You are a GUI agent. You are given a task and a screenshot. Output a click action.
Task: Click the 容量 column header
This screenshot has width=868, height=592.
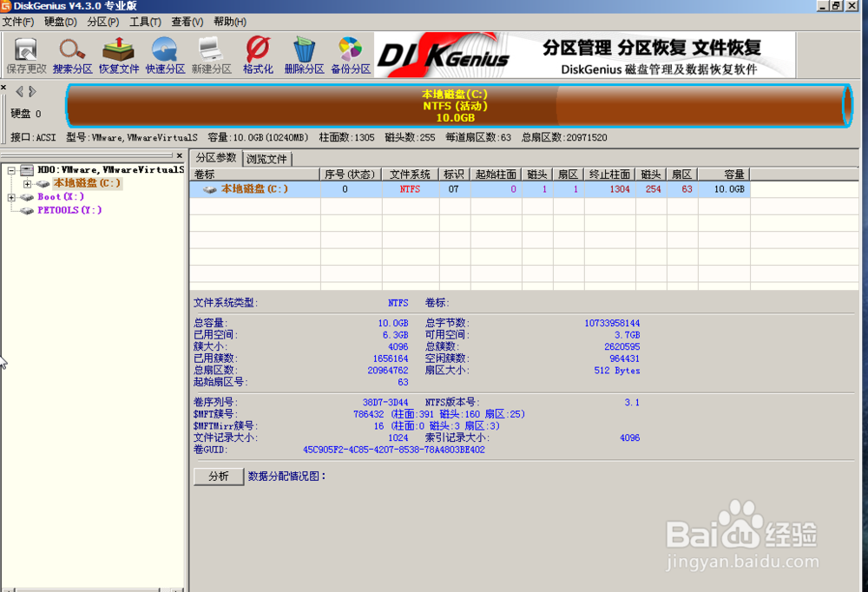pos(724,174)
